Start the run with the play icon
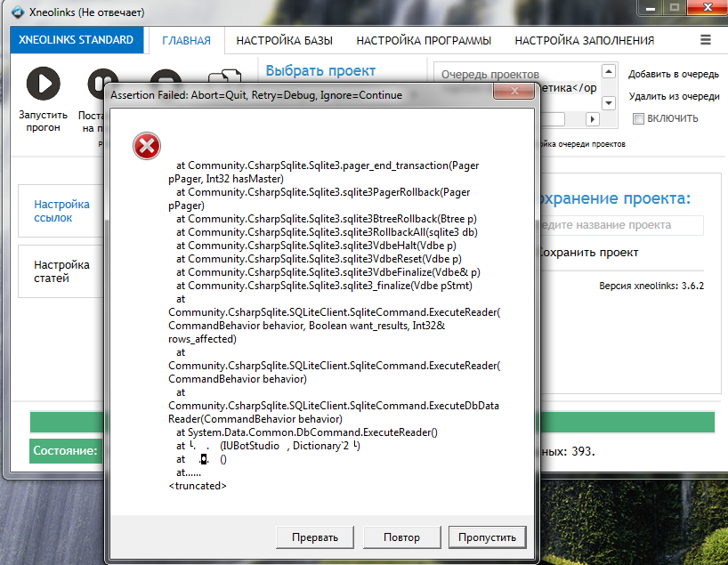 pyautogui.click(x=44, y=84)
